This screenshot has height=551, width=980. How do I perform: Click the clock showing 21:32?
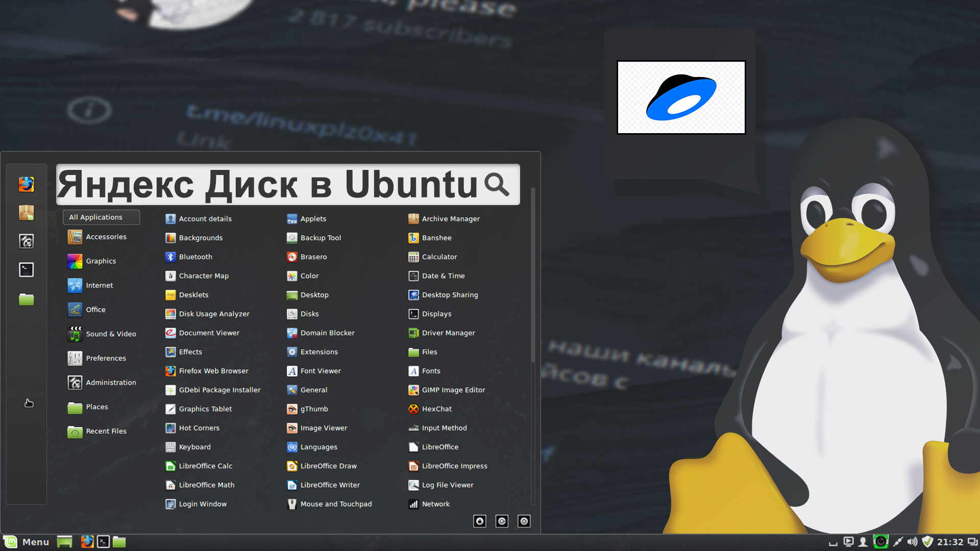pyautogui.click(x=950, y=542)
